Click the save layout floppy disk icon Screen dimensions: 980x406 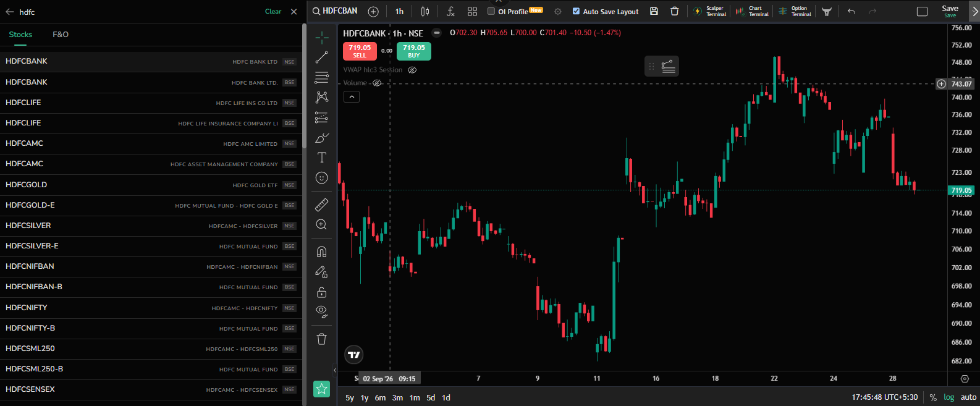(654, 11)
